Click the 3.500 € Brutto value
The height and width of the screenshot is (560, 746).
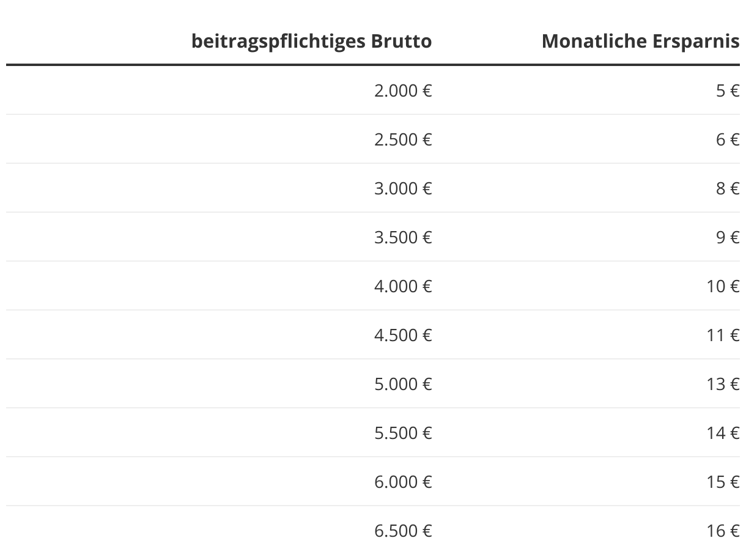pyautogui.click(x=403, y=237)
